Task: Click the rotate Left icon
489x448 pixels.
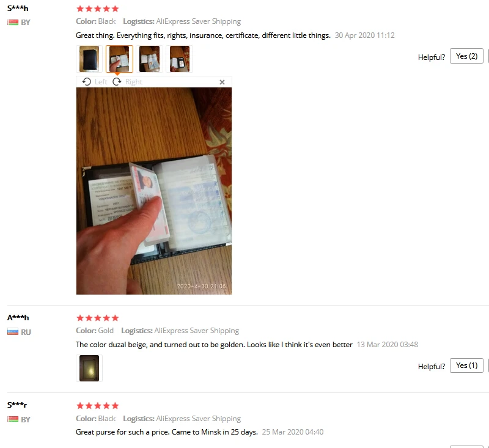Action: click(x=86, y=82)
